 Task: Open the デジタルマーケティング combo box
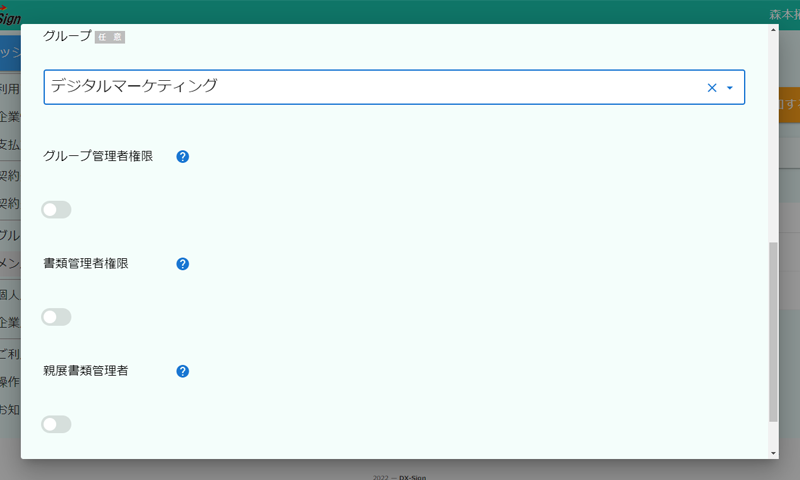(370, 87)
